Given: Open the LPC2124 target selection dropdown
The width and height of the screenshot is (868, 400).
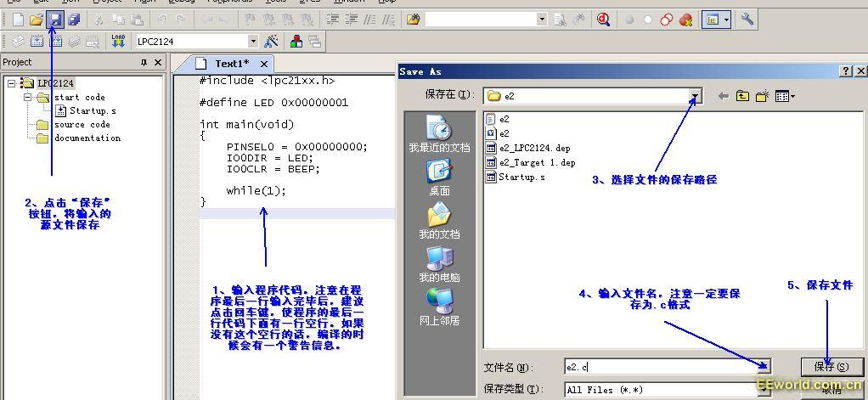Looking at the screenshot, I should [x=253, y=41].
